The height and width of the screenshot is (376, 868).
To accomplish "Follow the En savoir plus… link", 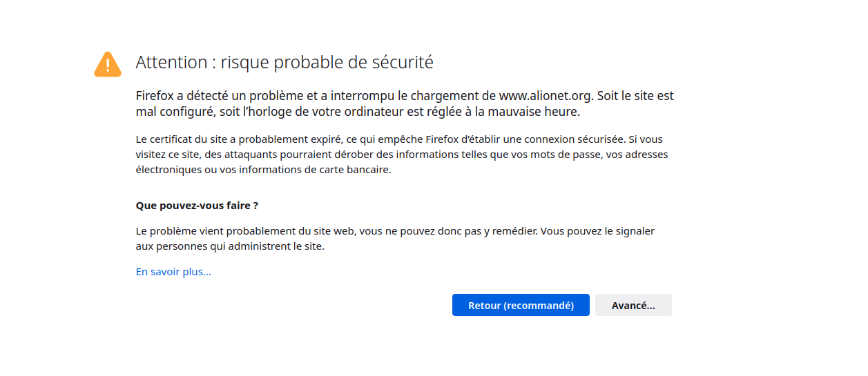I will pos(173,272).
